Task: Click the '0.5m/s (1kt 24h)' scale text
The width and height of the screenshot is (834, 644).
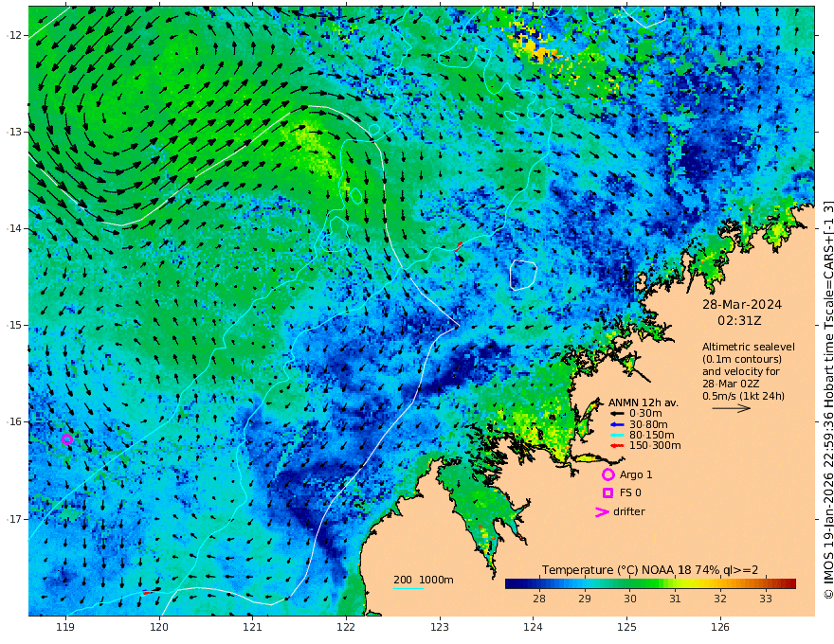Action: point(743,396)
